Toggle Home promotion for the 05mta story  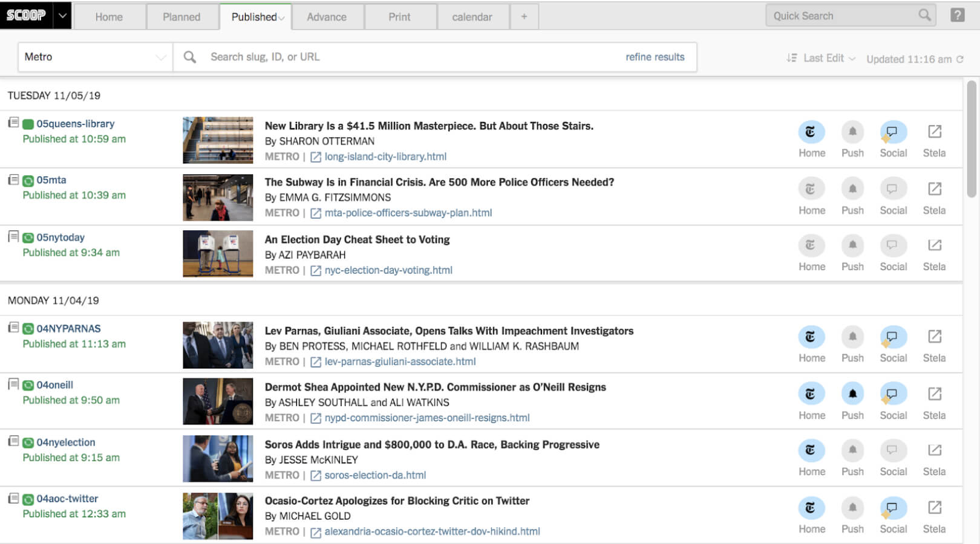click(811, 189)
